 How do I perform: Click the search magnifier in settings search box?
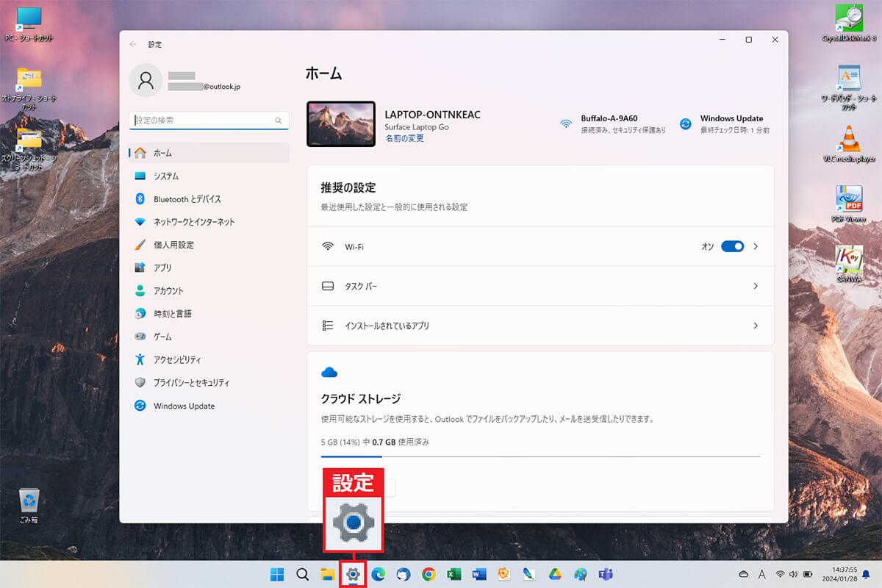[x=279, y=121]
